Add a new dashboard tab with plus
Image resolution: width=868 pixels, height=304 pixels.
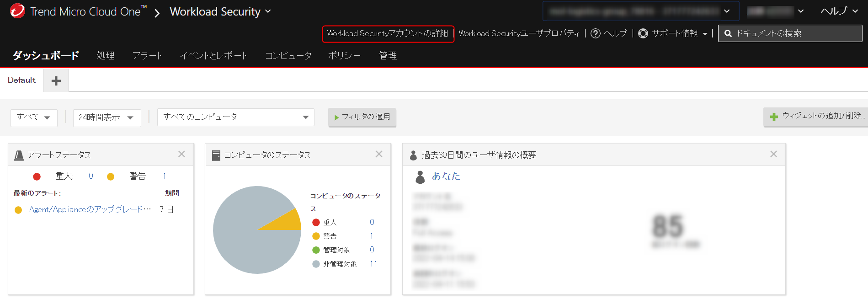point(56,81)
